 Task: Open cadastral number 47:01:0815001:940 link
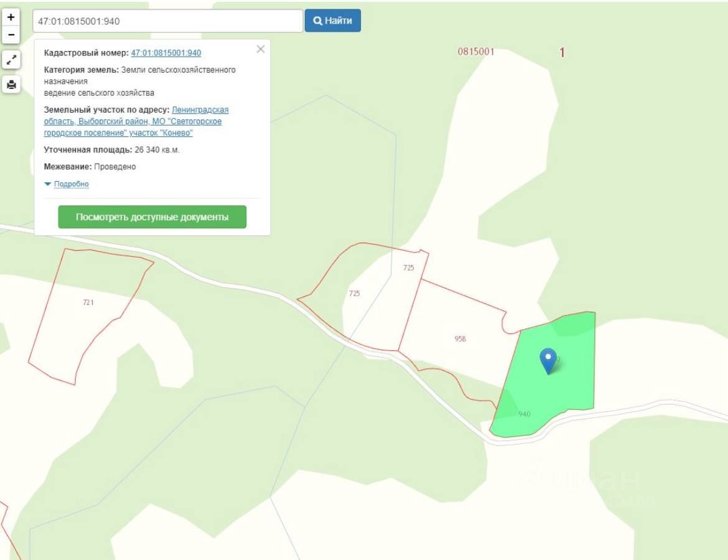click(166, 53)
